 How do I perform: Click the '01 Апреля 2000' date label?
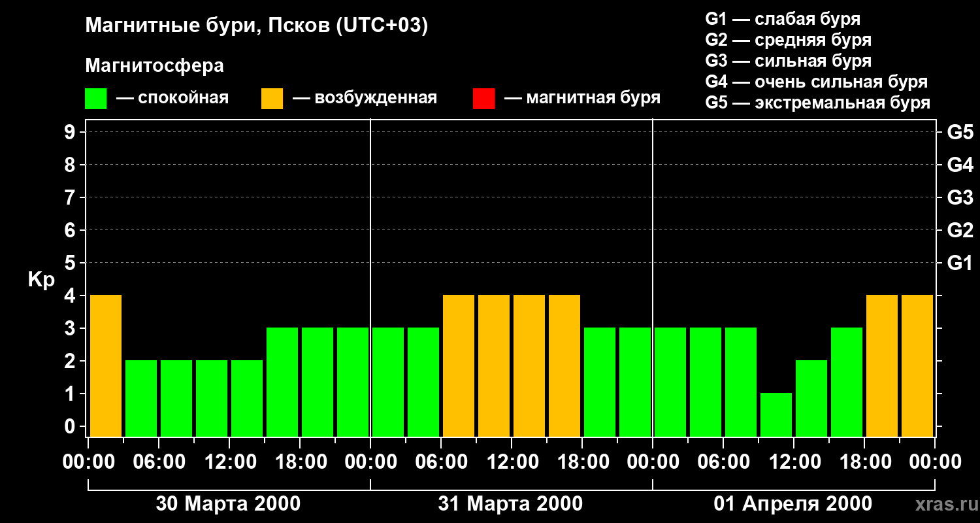coord(792,504)
